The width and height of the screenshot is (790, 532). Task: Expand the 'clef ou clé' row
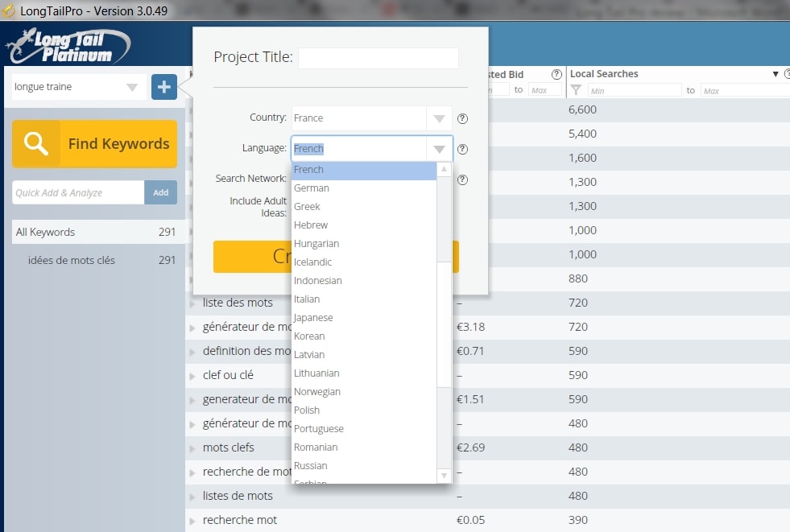[192, 376]
